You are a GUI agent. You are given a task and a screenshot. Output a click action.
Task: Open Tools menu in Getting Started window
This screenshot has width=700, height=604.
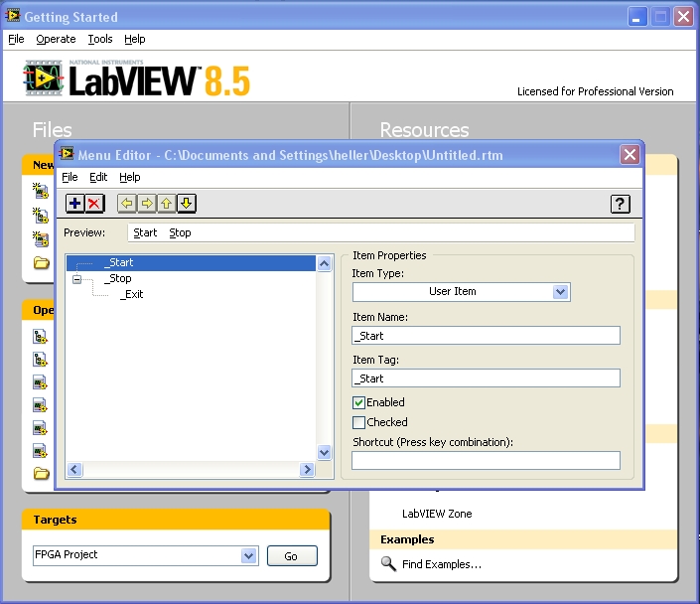click(x=100, y=39)
